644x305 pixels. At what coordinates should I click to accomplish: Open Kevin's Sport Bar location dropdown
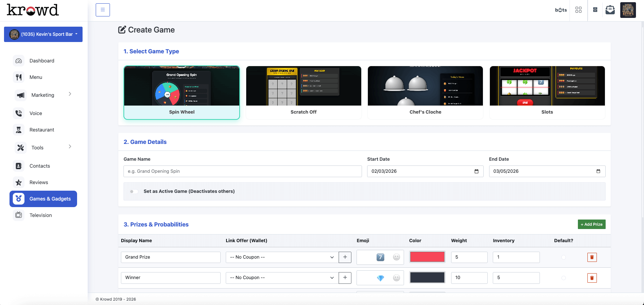click(x=43, y=34)
